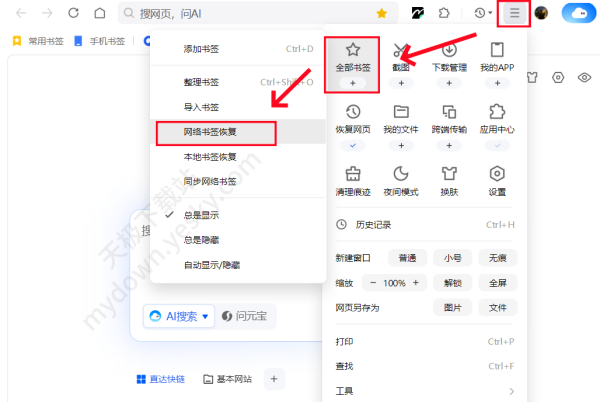Open the hamburger main menu button
This screenshot has height=402, width=600.
point(514,13)
